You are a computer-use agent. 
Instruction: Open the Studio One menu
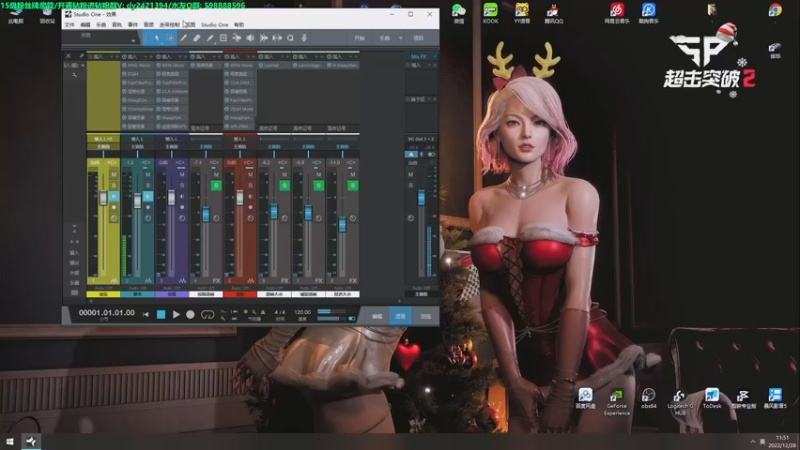click(215, 24)
